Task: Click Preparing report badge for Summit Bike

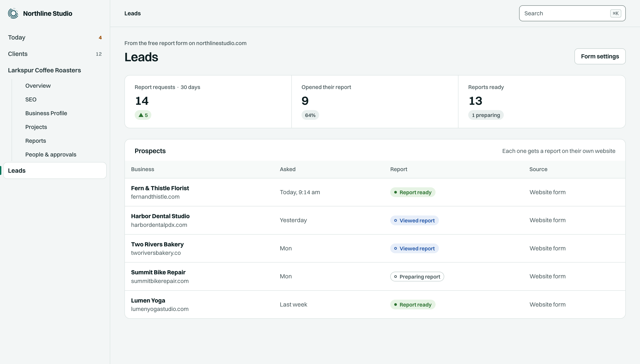Action: 417,277
